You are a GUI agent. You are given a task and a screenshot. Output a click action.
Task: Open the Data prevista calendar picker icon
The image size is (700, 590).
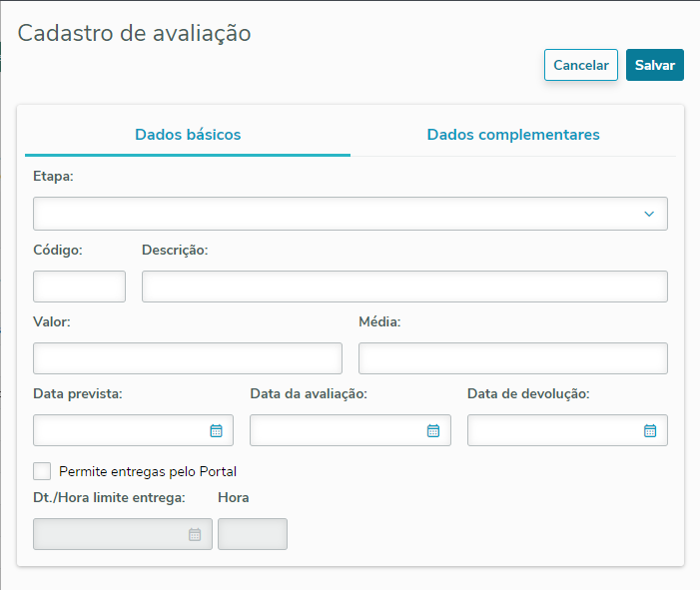[x=216, y=430]
